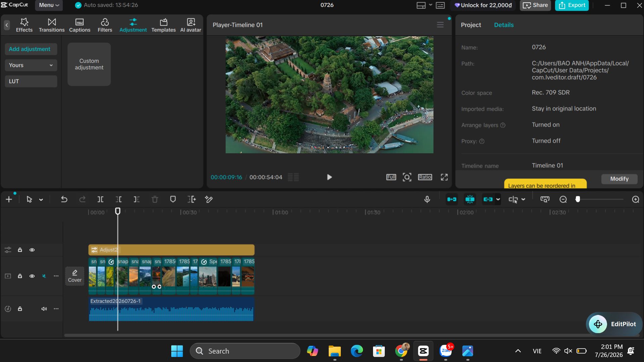Enter fullscreen preview with expand icon
Image resolution: width=644 pixels, height=362 pixels.
click(x=444, y=177)
